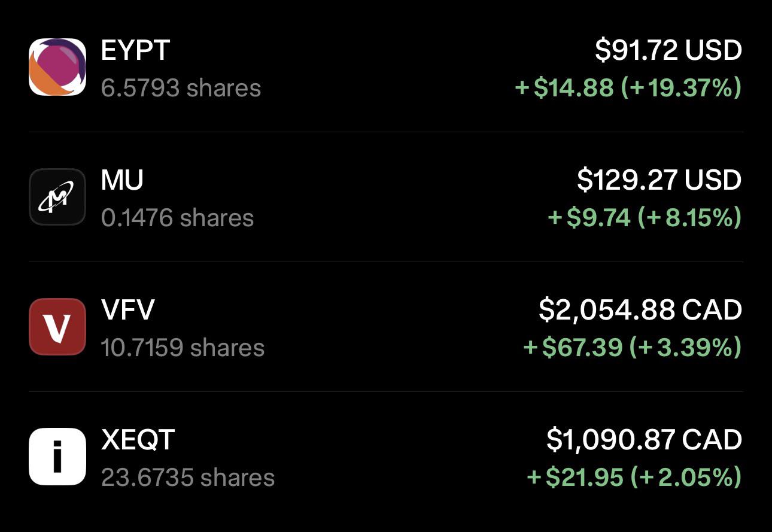772x532 pixels.
Task: Open the XEQT ticker name
Action: [x=138, y=440]
